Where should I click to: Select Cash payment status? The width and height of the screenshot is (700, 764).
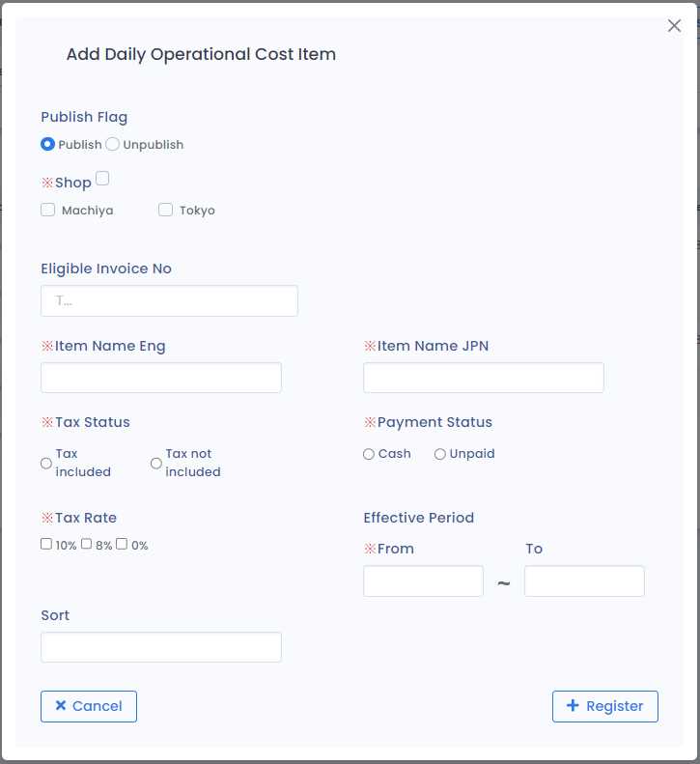click(x=369, y=454)
